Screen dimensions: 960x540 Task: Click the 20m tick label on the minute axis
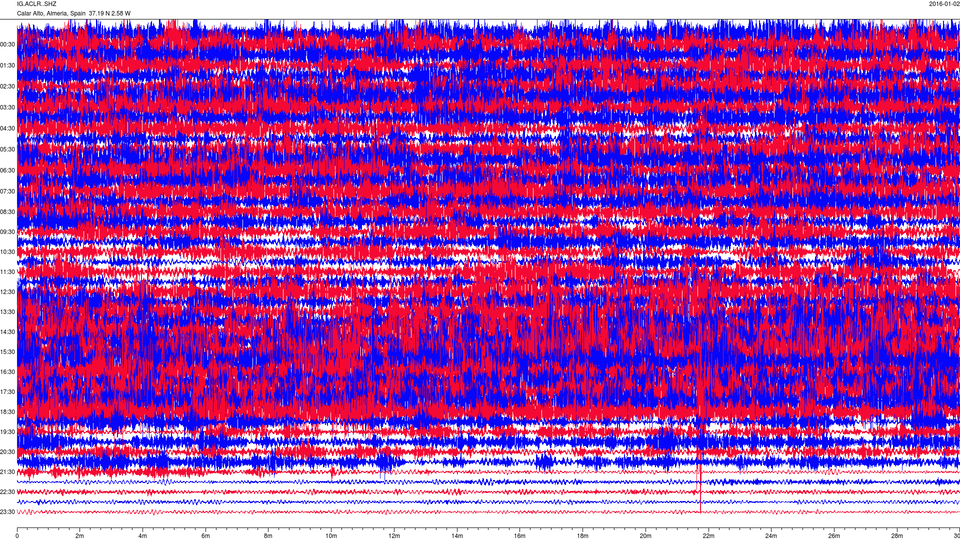[645, 536]
